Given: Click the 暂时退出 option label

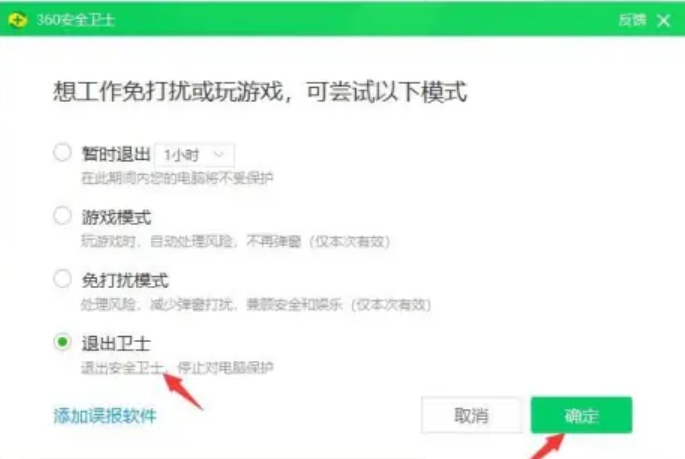Looking at the screenshot, I should tap(116, 154).
